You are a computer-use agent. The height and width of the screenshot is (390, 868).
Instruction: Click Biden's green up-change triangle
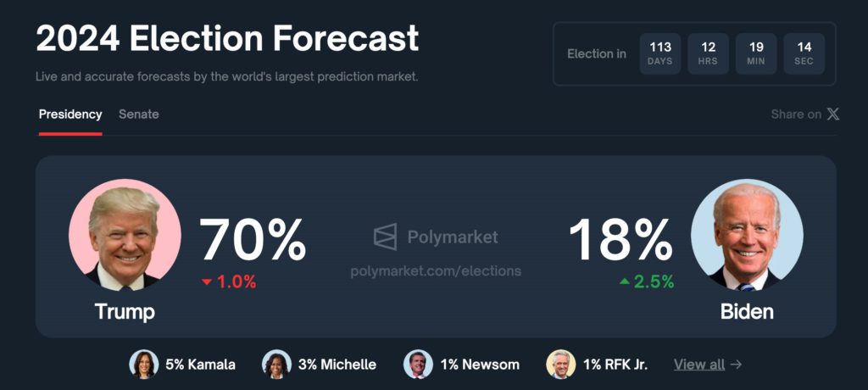tap(625, 281)
